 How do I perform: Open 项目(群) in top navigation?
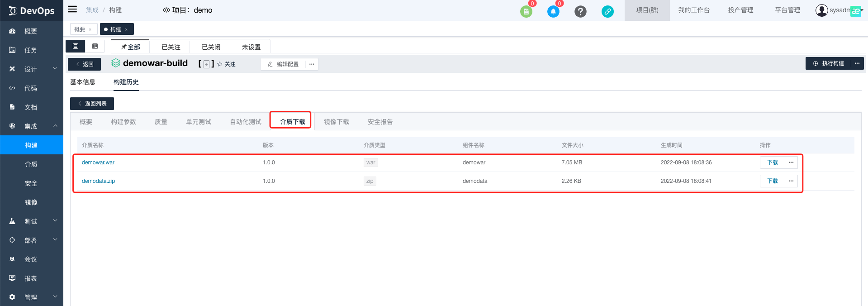tap(647, 10)
